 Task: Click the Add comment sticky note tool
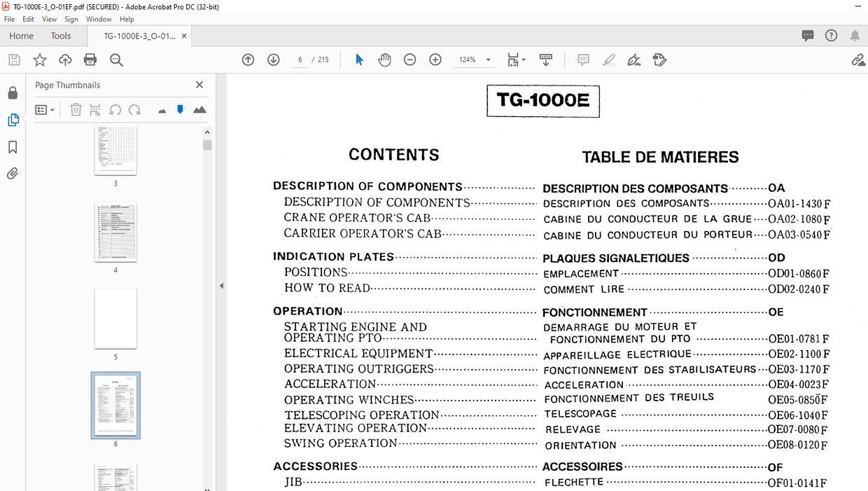tap(583, 60)
